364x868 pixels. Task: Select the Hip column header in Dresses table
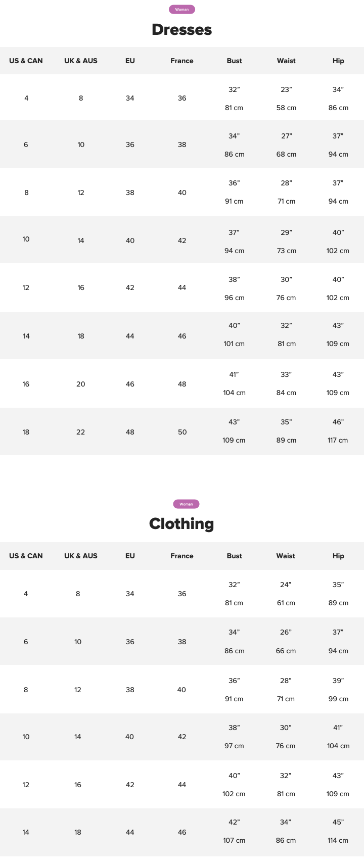click(x=338, y=61)
